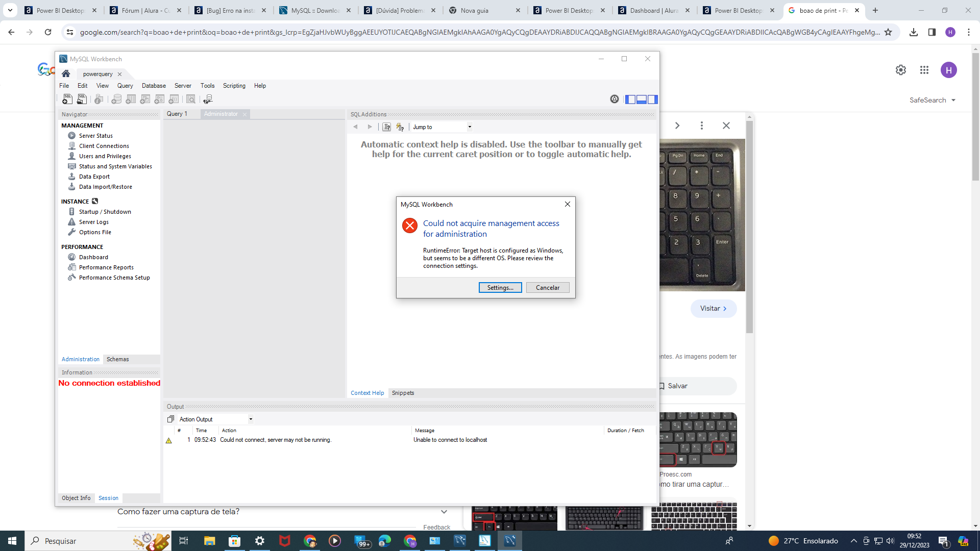The image size is (980, 551).
Task: Open the File menu in Workbench
Action: [64, 86]
